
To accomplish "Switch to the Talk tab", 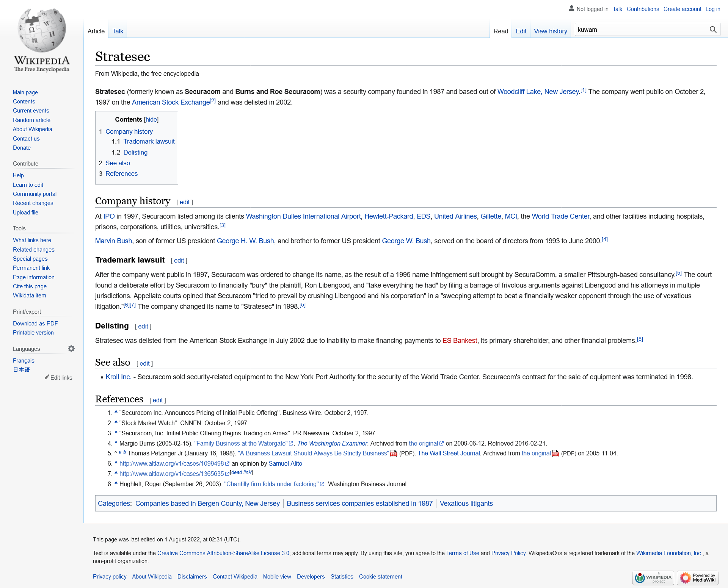I will [118, 31].
